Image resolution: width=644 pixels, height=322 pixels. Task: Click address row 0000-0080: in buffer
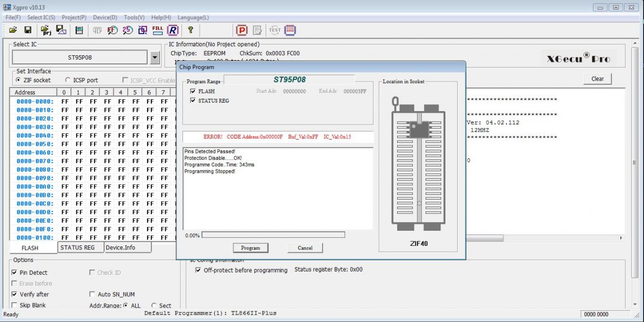click(35, 170)
